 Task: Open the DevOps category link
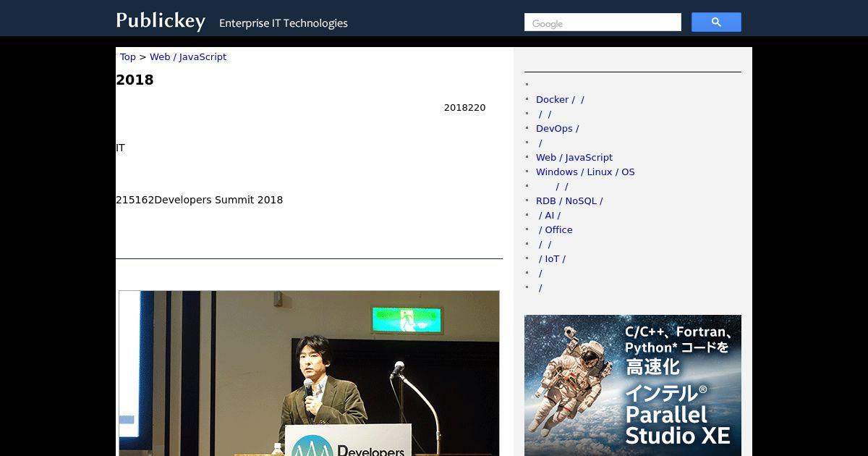click(557, 129)
